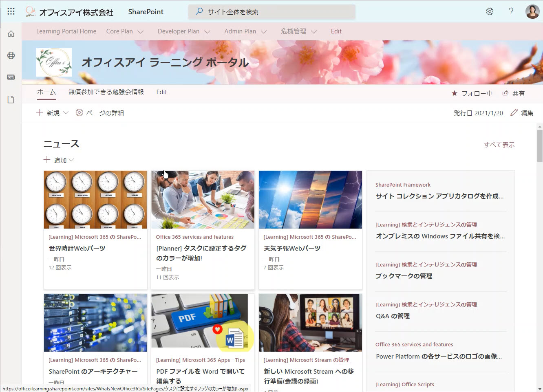543x392 pixels.
Task: Click SharePoint Framework category label
Action: (x=403, y=185)
